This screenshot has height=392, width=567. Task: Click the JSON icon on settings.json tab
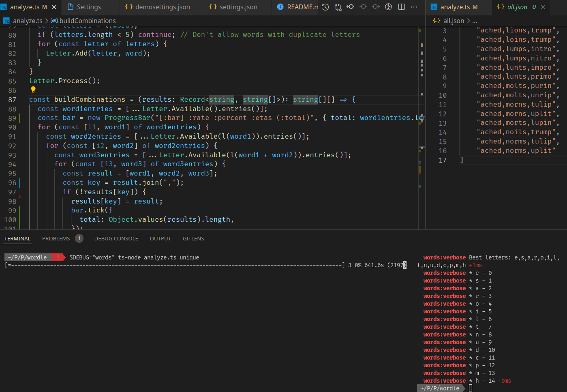tap(213, 7)
